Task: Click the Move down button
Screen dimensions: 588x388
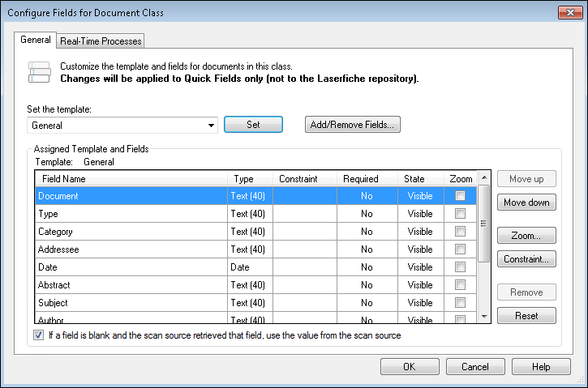Action: click(526, 203)
